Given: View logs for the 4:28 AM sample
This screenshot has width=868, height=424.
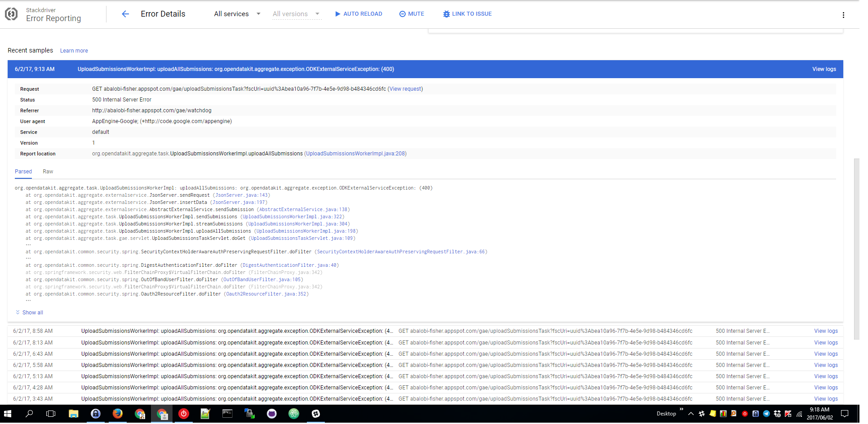Looking at the screenshot, I should click(x=826, y=388).
